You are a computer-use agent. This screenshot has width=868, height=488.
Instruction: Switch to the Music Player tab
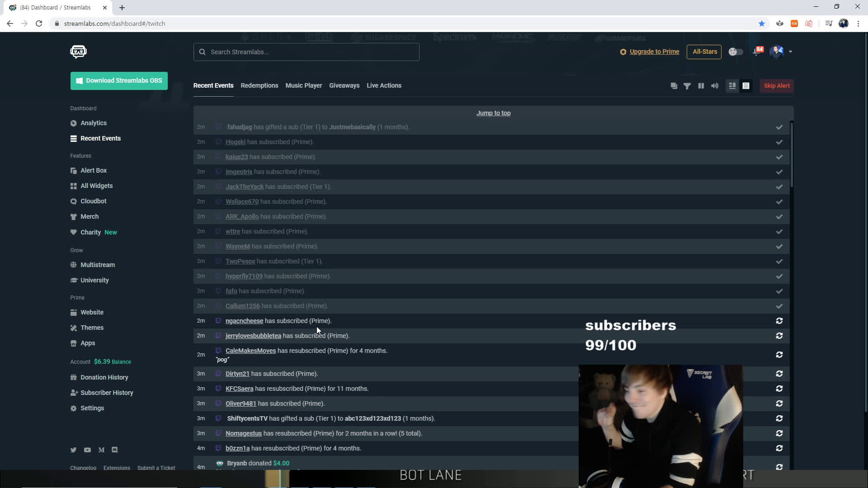pyautogui.click(x=303, y=85)
